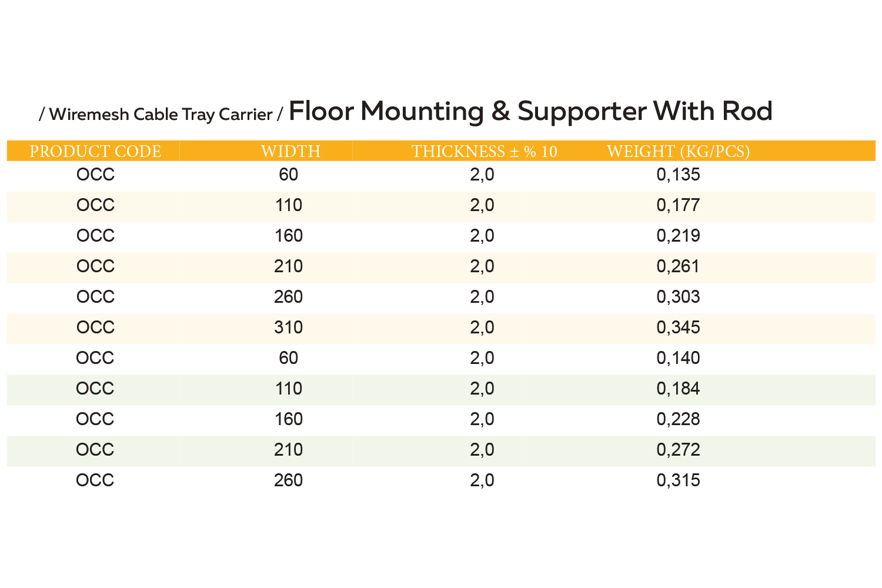The height and width of the screenshot is (588, 882).
Task: Click the weight cell reading 0,140
Action: click(678, 358)
